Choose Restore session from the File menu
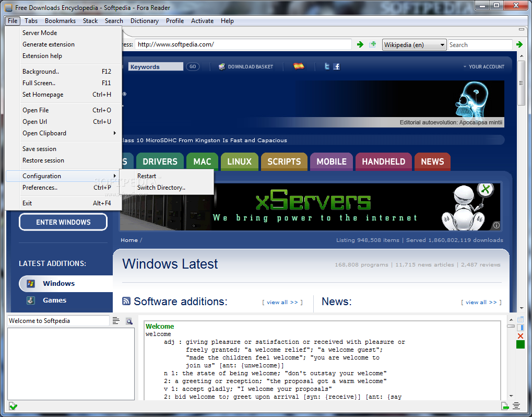Viewport: 532px width, 417px height. coord(64,160)
